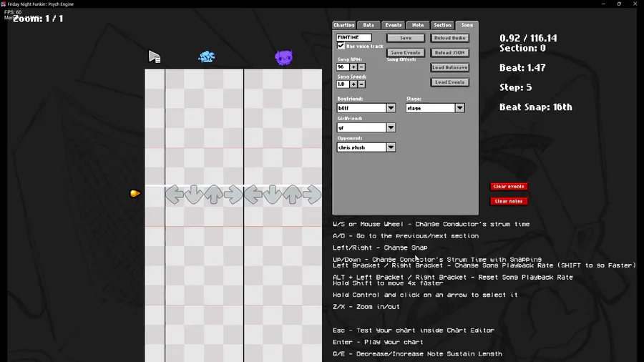644x362 pixels.
Task: Click the second down arrow on the strum line
Action: 273,195
